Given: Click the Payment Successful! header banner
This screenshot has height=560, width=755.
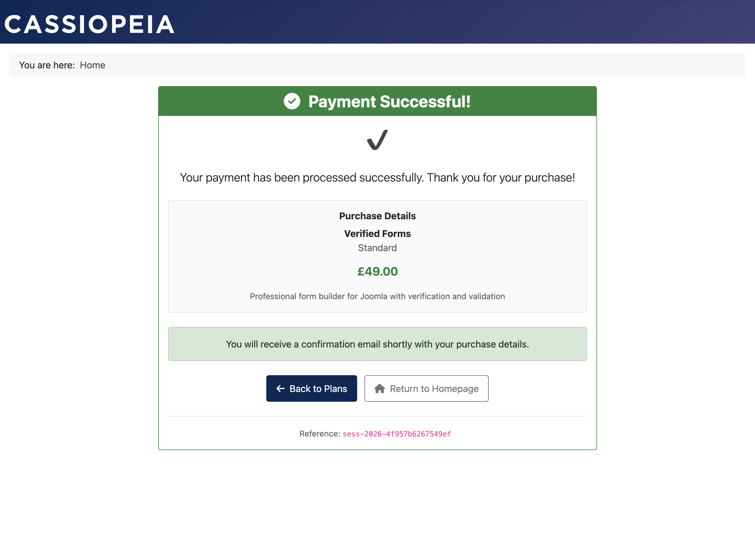Looking at the screenshot, I should [x=377, y=101].
